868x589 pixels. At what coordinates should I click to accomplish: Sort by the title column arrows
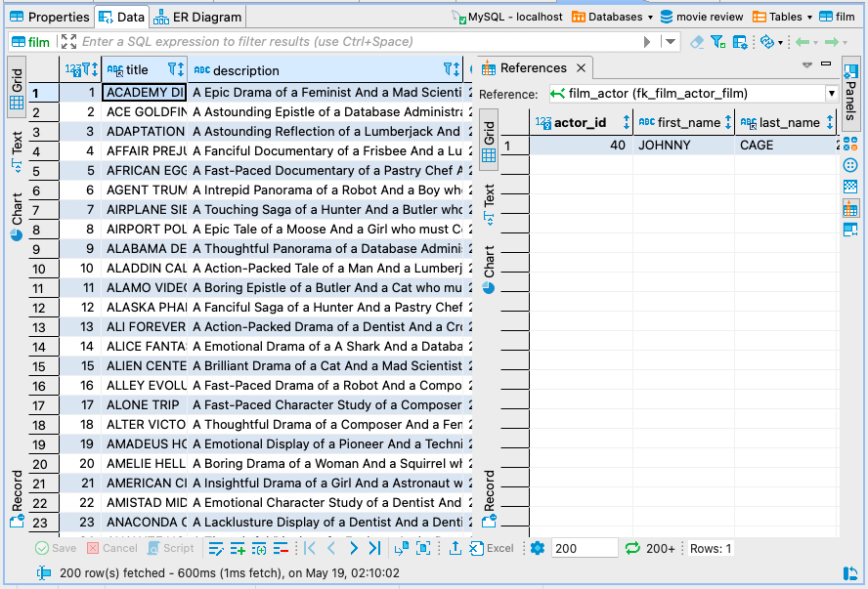coord(180,69)
